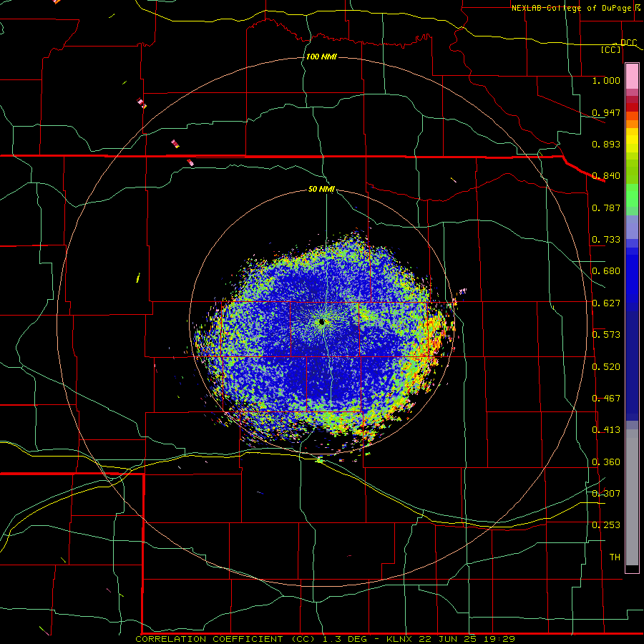Pick the dark navy segment of the color bar

point(632,366)
